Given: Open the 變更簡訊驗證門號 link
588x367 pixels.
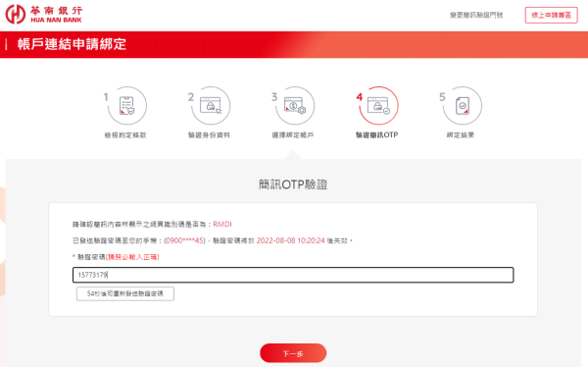Looking at the screenshot, I should coord(476,15).
